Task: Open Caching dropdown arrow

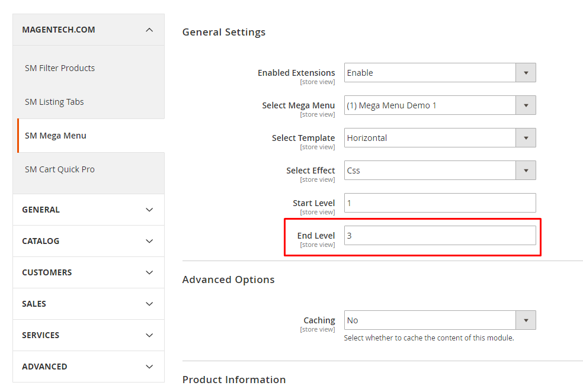Action: (x=526, y=320)
